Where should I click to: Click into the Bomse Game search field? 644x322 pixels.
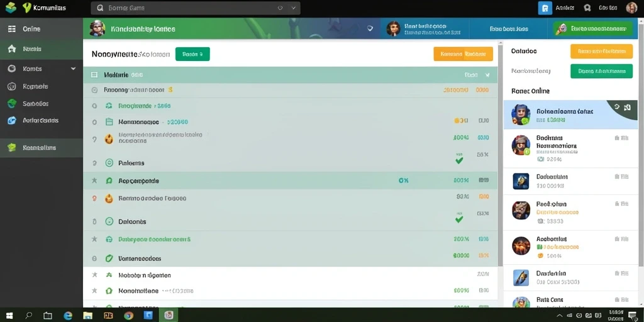(196, 8)
